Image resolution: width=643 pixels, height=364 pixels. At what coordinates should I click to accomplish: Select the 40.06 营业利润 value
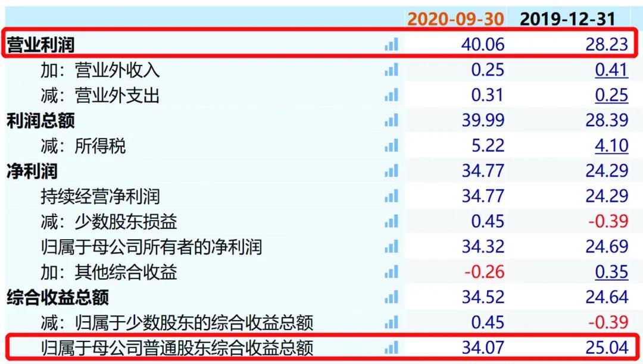tap(483, 45)
